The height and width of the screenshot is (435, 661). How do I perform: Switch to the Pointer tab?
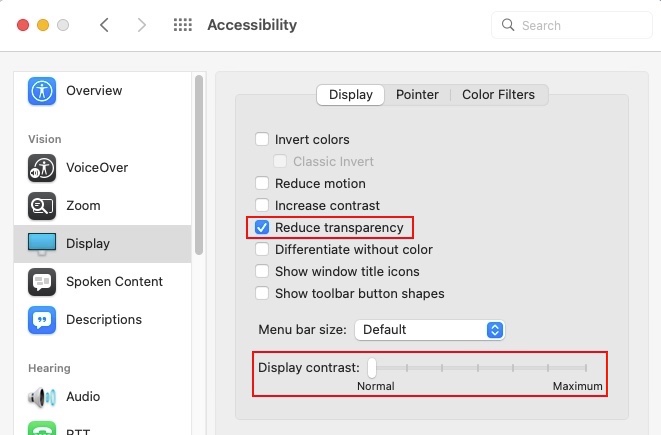(x=417, y=95)
